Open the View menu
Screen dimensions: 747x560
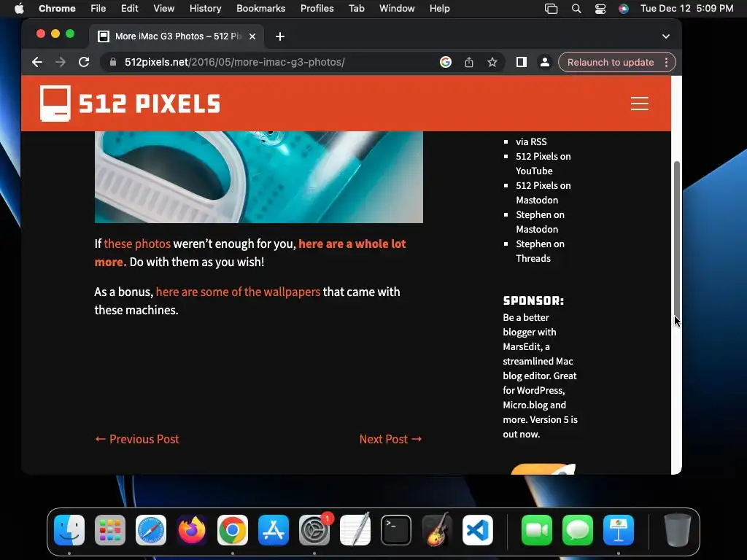[163, 9]
